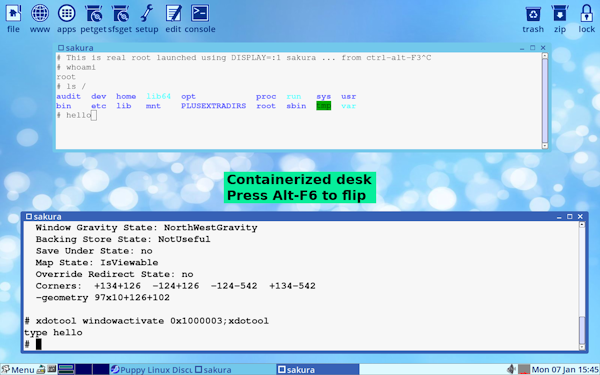Viewport: 600px width, 375px height.
Task: Click the clock showing Mon 07 Jan 15:45
Action: click(565, 370)
